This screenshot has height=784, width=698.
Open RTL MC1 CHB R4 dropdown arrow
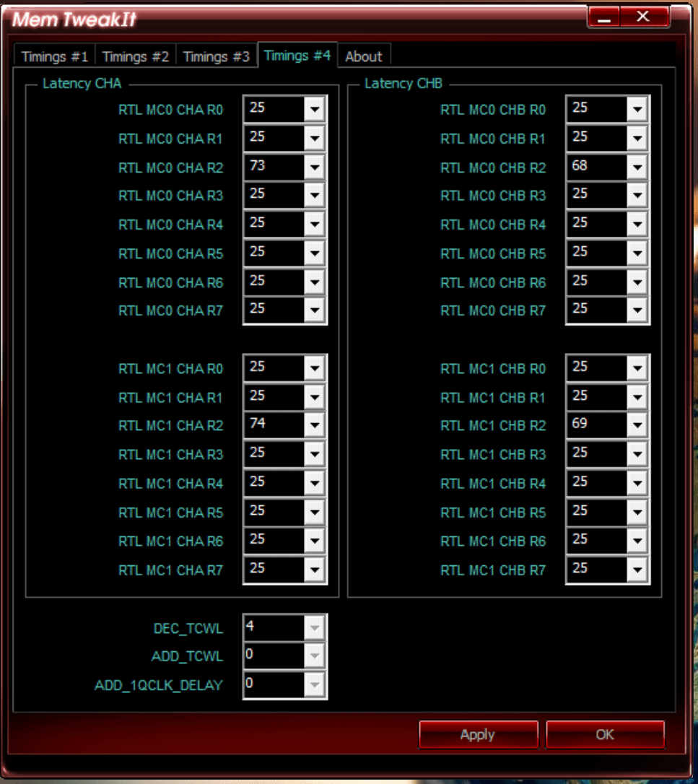(x=637, y=483)
